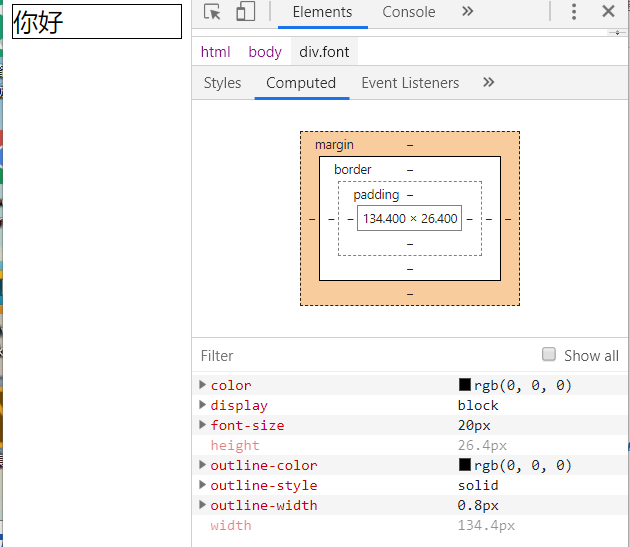The width and height of the screenshot is (630, 547).
Task: Expand the outline-style property row
Action: coord(202,485)
